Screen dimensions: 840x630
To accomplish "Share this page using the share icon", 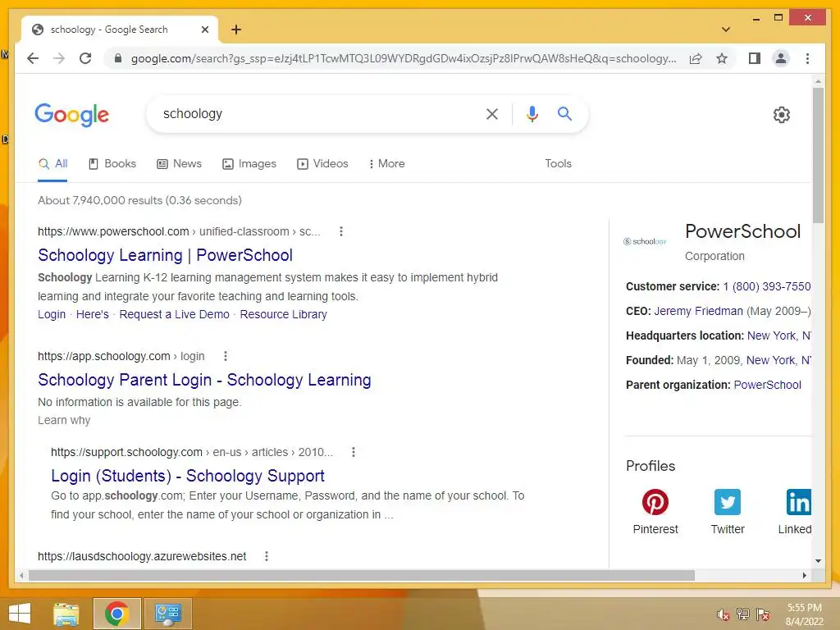I will pos(696,58).
